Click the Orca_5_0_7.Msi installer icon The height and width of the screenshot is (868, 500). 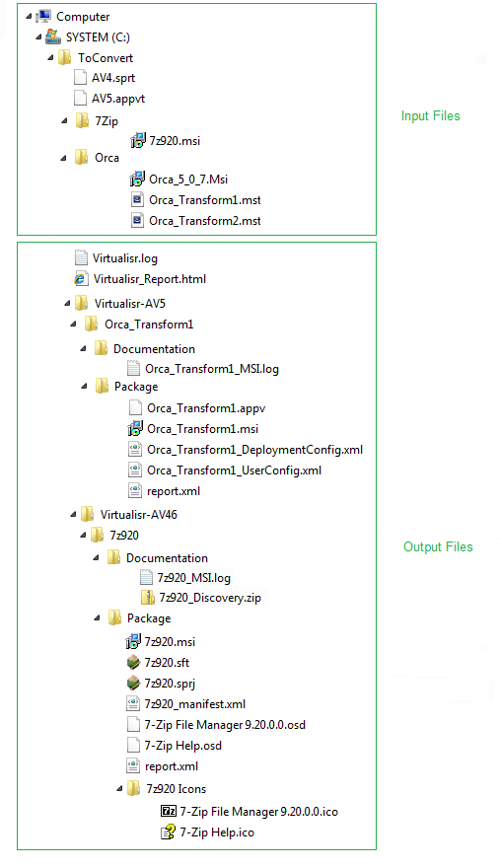point(137,179)
